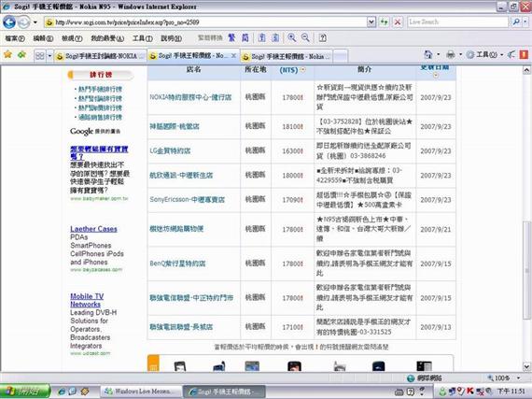
Task: Click the question mark help toolbar icon
Action: coord(323,37)
